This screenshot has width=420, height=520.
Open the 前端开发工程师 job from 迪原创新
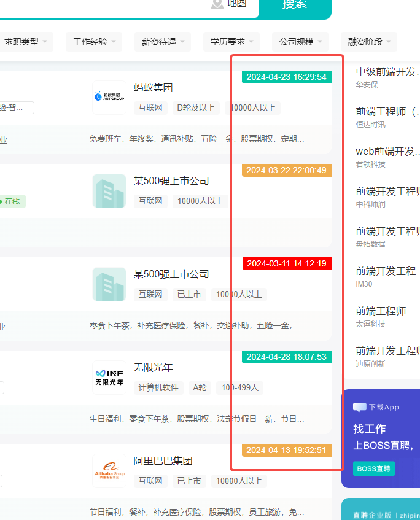point(387,351)
